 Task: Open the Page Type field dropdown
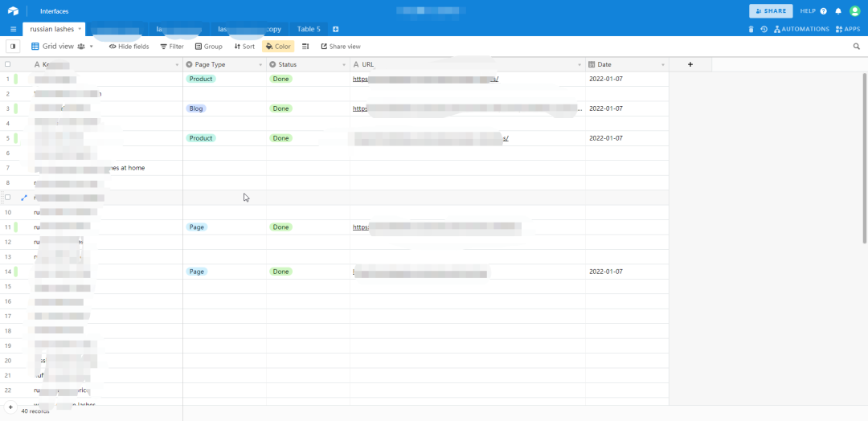[x=260, y=65]
